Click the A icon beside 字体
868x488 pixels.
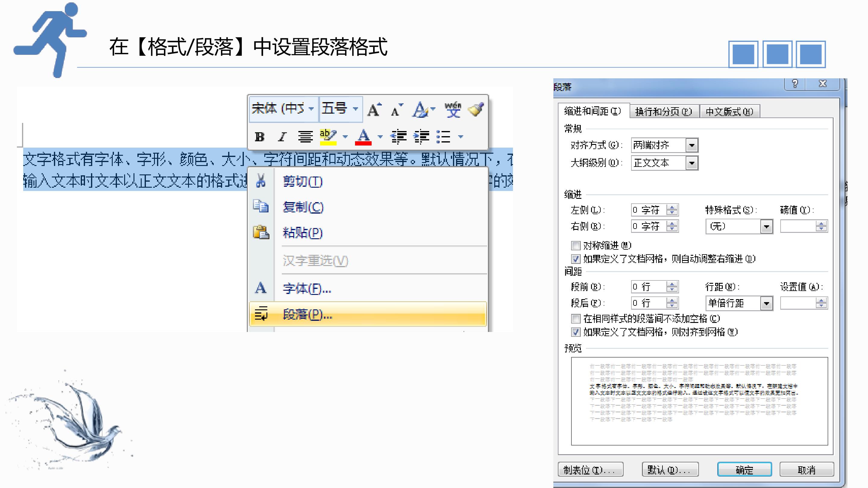point(260,288)
